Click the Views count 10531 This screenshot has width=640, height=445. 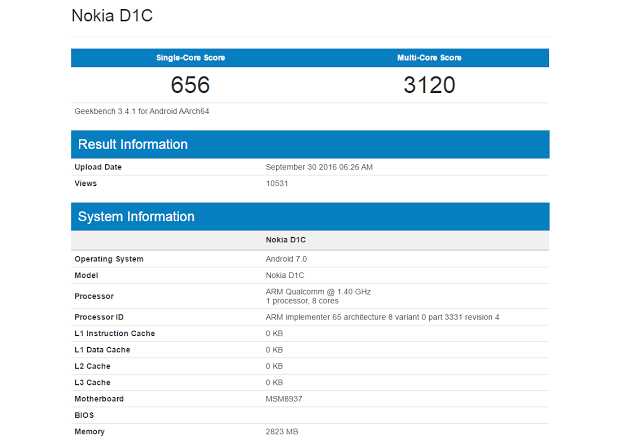pos(277,183)
